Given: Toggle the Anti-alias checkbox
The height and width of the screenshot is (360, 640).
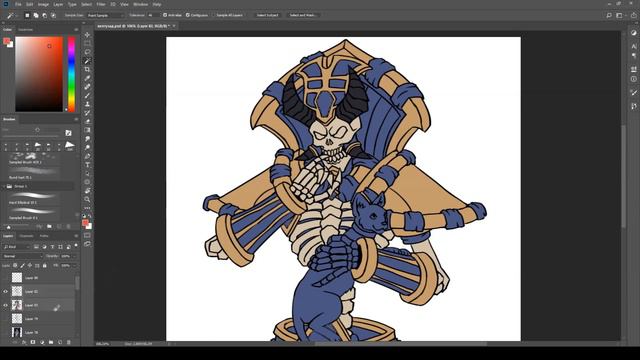Looking at the screenshot, I should 165,15.
